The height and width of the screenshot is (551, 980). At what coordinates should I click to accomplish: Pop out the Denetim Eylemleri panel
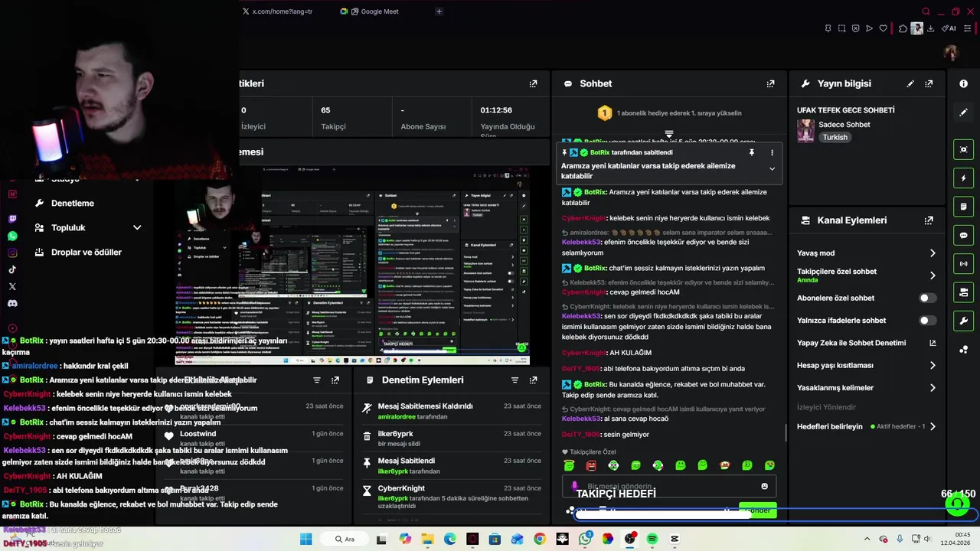(533, 380)
